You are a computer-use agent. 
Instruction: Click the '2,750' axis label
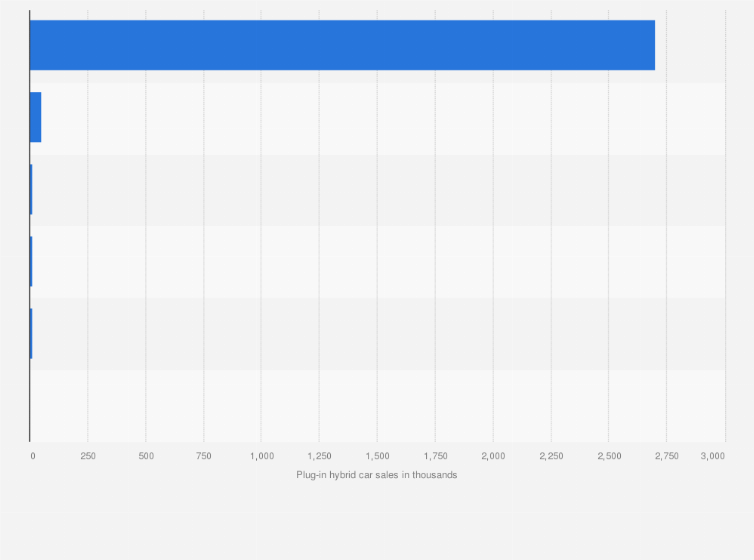tap(667, 456)
